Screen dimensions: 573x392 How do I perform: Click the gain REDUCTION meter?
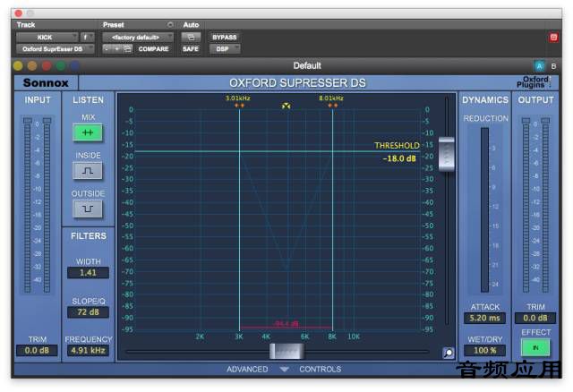(x=484, y=210)
